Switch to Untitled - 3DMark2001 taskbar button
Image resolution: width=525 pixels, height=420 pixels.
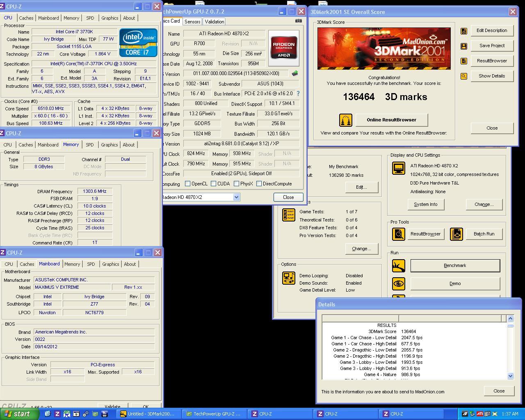(149, 414)
